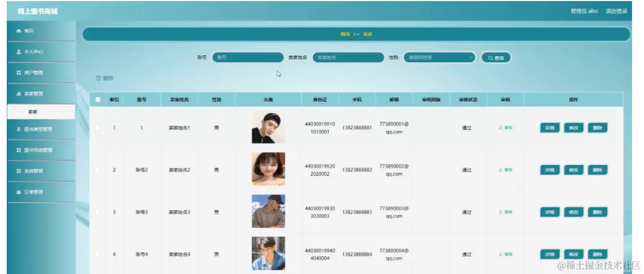Collapse the 卖家管理 menu chevron
This screenshot has height=274, width=644.
[69, 94]
